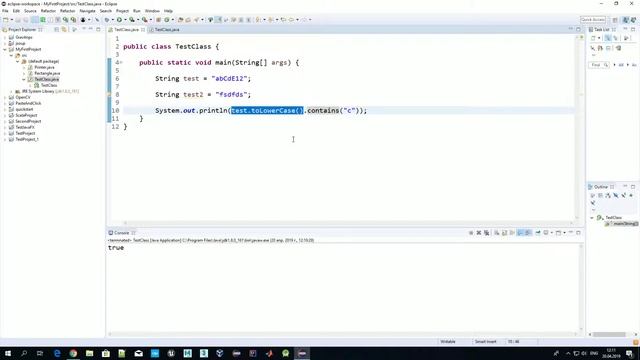Remove All Terminated Launches in Console
The height and width of the screenshot is (360, 640).
[487, 233]
